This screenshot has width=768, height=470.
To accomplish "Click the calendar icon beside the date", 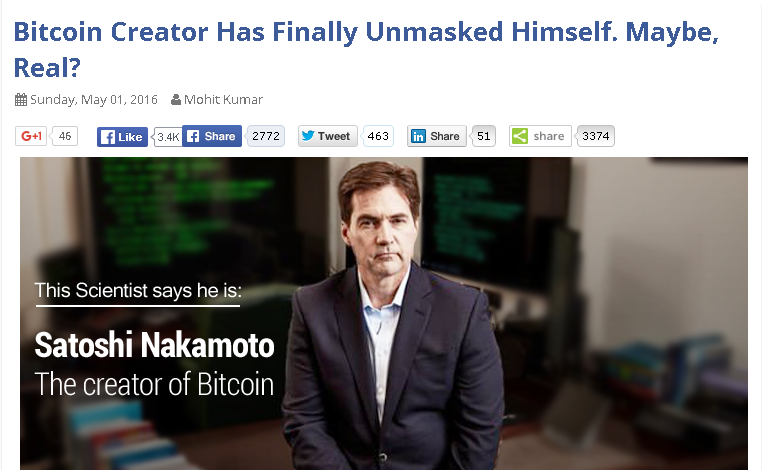I will pos(21,100).
